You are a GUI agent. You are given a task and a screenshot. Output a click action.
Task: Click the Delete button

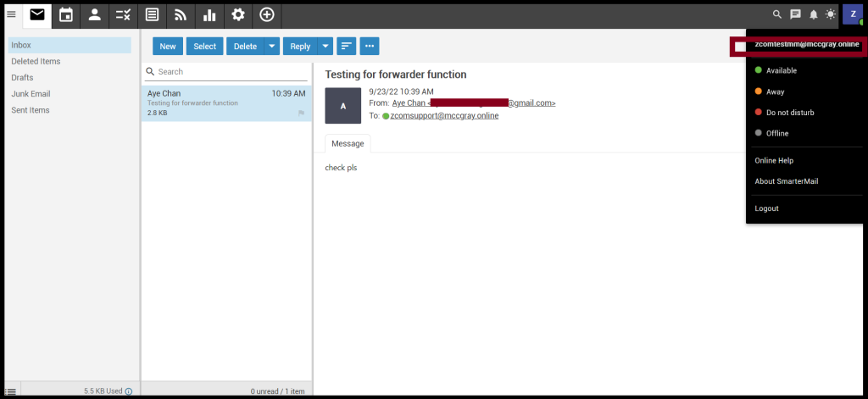245,47
